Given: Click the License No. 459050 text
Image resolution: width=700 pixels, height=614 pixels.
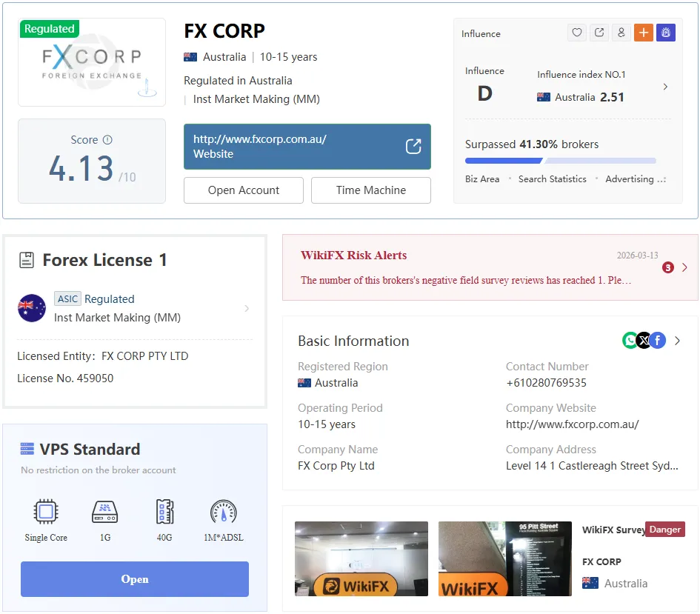Looking at the screenshot, I should (x=65, y=378).
